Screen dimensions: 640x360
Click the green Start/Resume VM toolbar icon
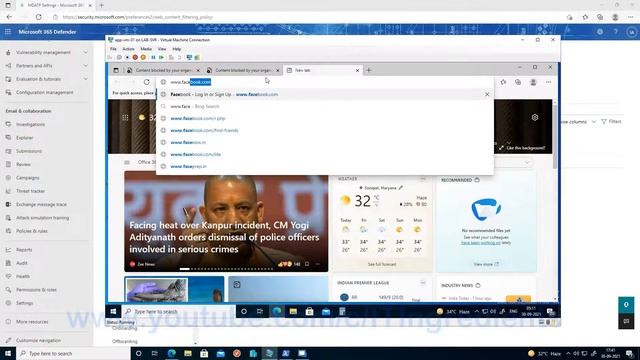pyautogui.click(x=162, y=58)
